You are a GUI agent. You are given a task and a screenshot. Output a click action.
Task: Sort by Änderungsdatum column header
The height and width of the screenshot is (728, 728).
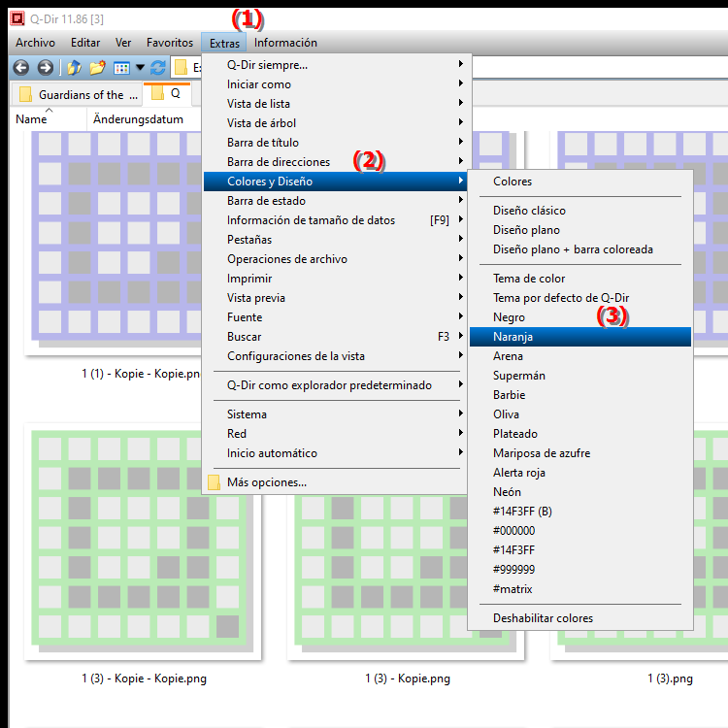coord(138,119)
